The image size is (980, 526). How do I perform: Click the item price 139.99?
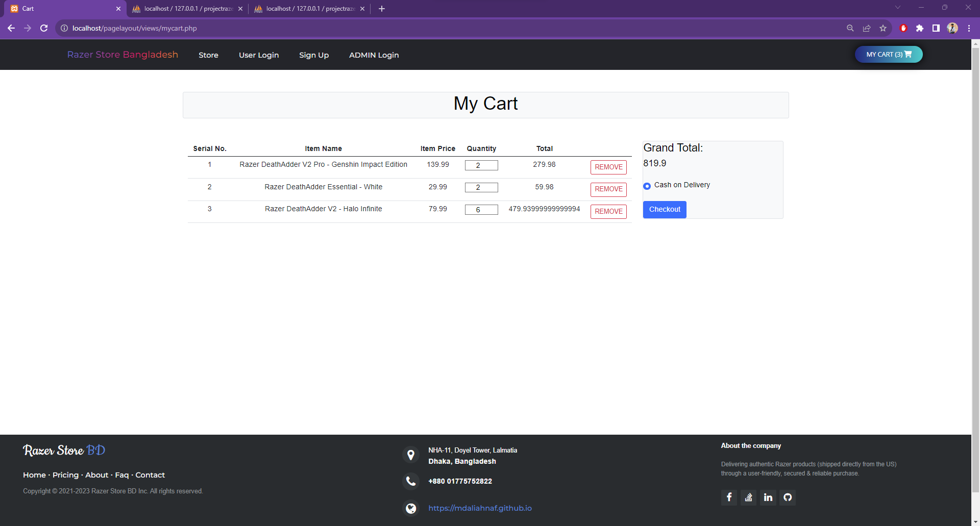(x=438, y=164)
